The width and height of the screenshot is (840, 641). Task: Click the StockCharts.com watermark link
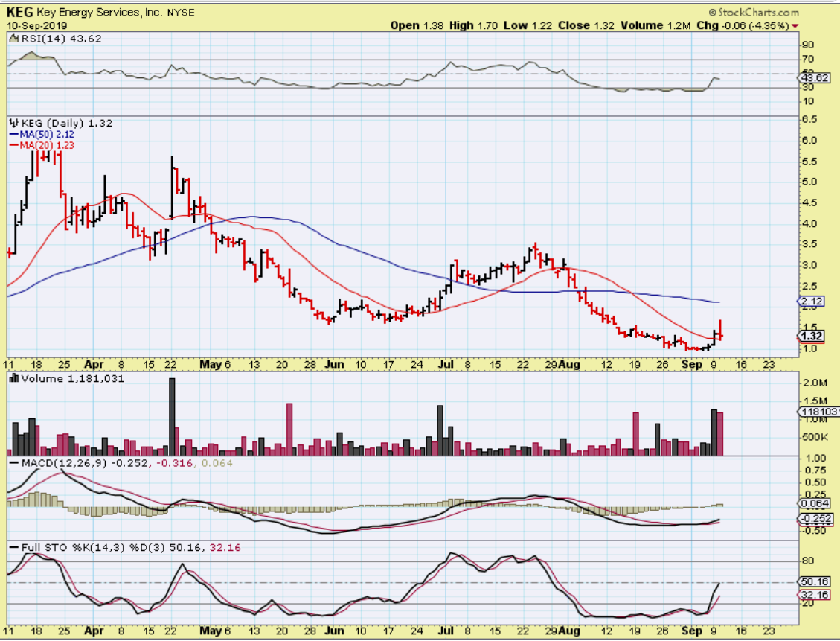758,13
